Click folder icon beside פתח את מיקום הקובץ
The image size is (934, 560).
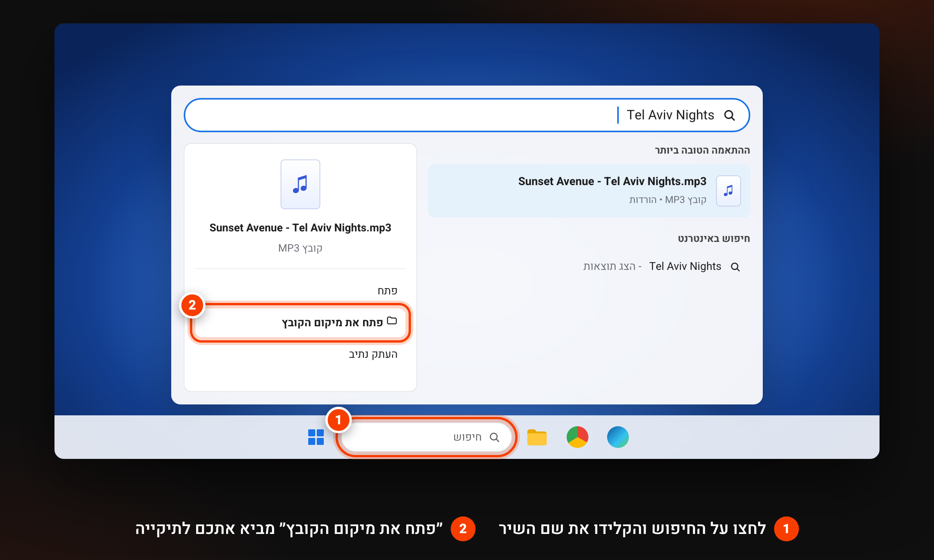tap(392, 321)
